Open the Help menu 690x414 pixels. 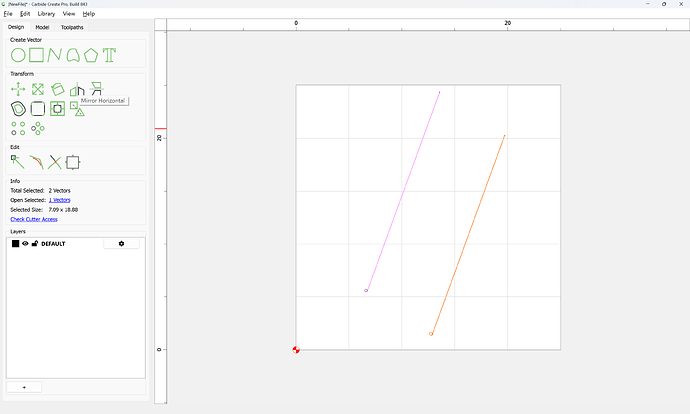89,14
